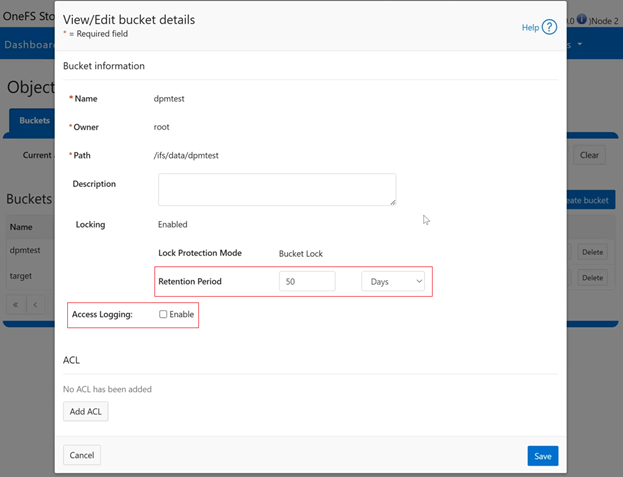Click the Clear button behind the dialog
This screenshot has height=477, width=623.
coord(589,155)
